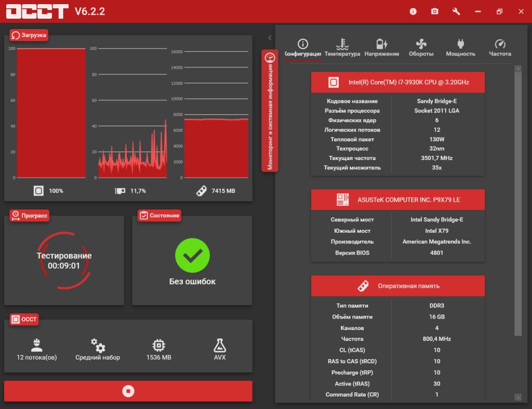This screenshot has width=532, height=409.
Task: Switch to the Напряжение tab
Action: pos(382,47)
